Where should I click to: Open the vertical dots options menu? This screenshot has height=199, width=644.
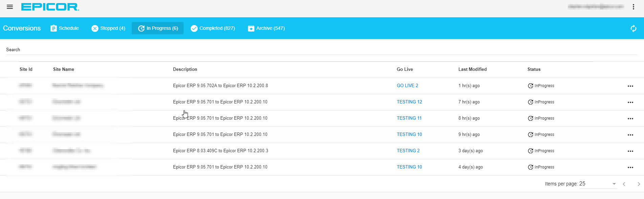click(634, 7)
